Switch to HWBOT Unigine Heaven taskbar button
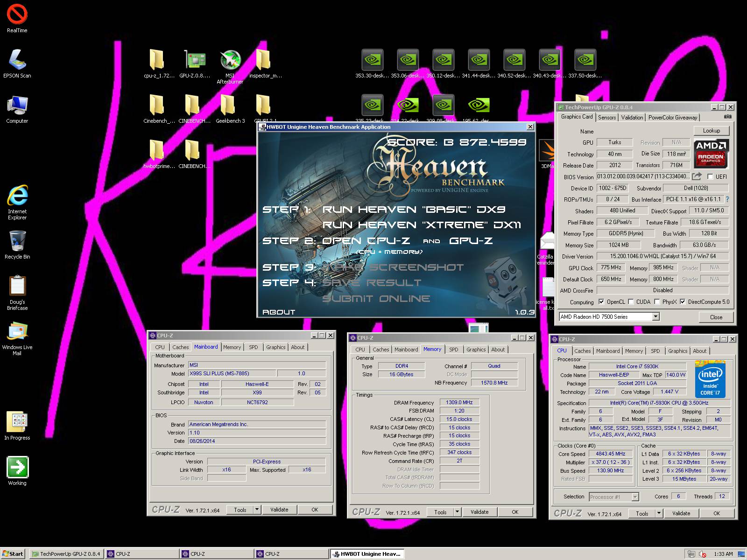Screen dimensions: 747x560 point(367,554)
